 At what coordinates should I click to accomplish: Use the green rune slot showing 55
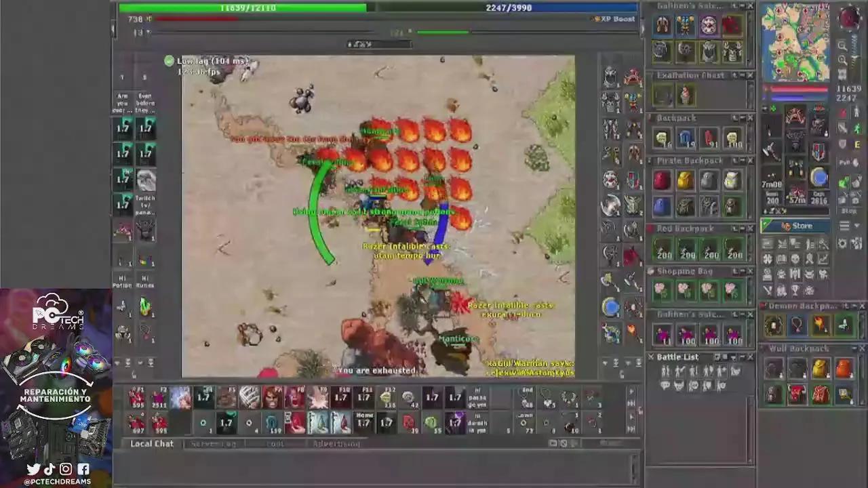(431, 423)
